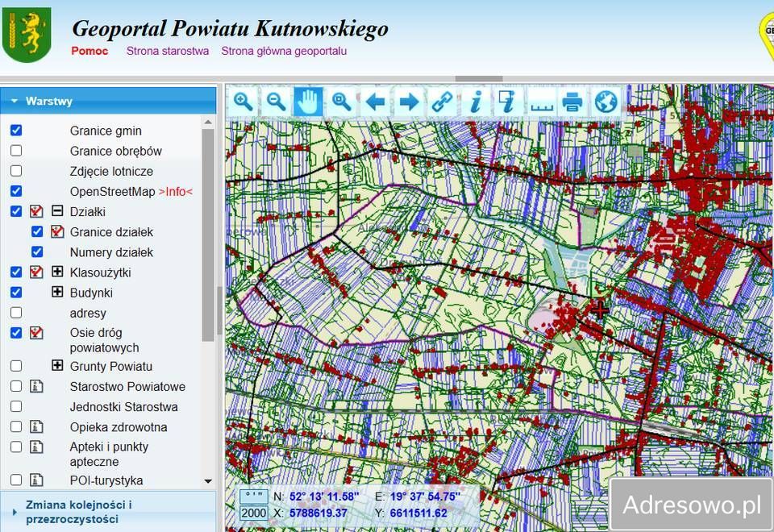Viewport: 774px width, 532px height.
Task: Expand the Klasoużytki layer group
Action: point(57,272)
